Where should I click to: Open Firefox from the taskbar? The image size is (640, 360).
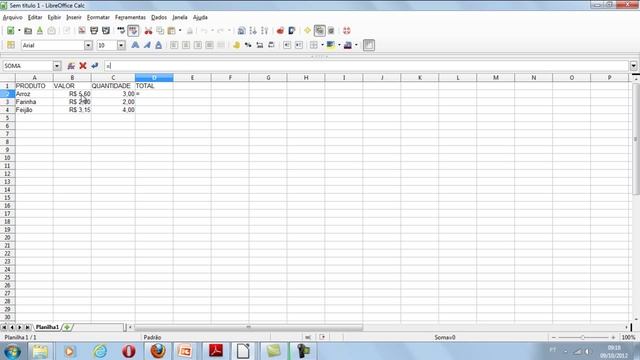coord(158,351)
